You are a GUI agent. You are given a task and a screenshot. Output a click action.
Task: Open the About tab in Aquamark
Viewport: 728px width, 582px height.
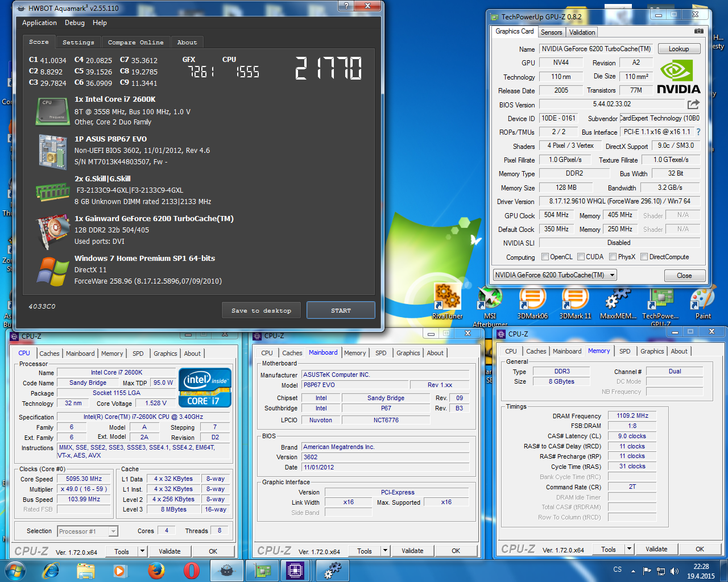click(187, 42)
